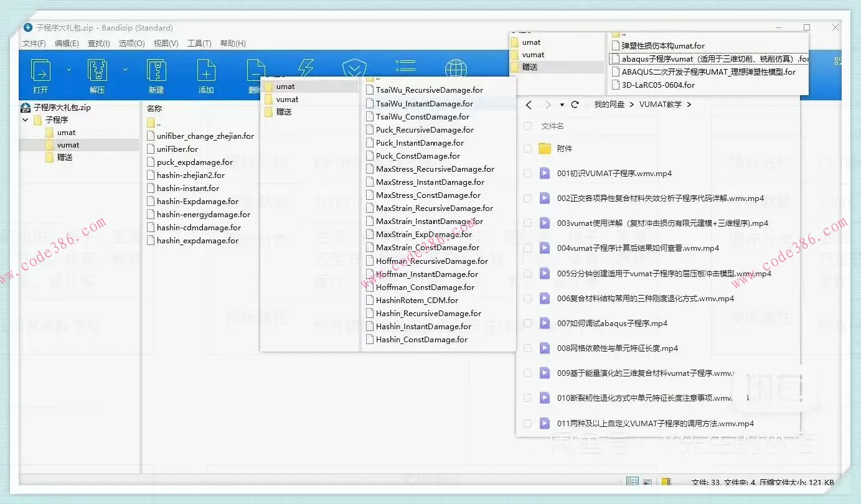Click the globe Code Page toolbar icon
861x504 pixels.
coord(456,68)
